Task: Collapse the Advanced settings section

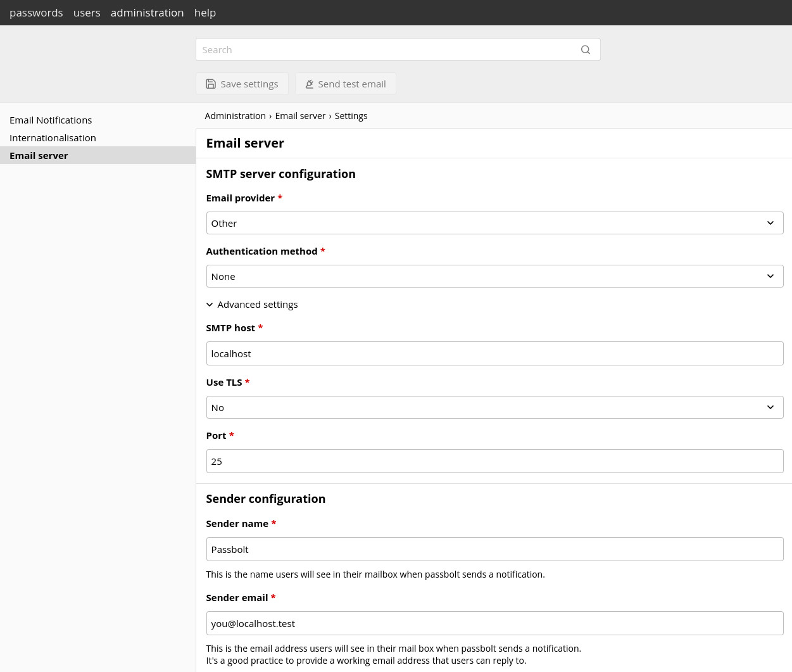Action: (x=252, y=304)
